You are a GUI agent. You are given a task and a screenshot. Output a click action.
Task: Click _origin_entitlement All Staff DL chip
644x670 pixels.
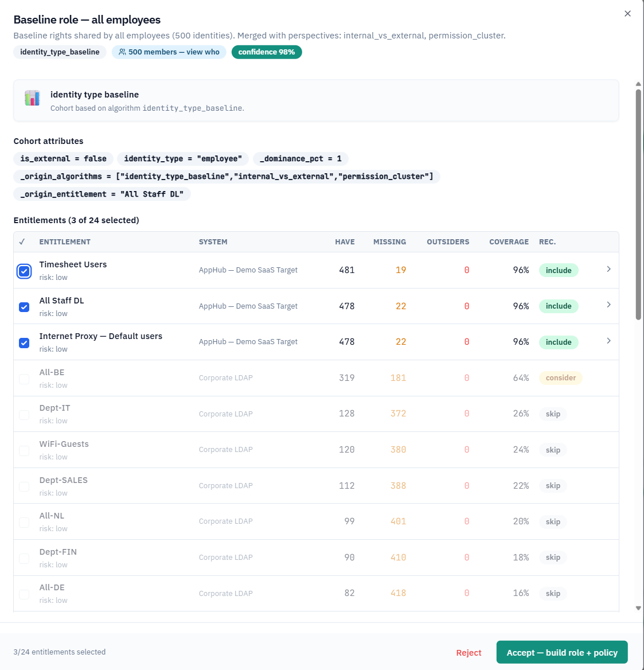[102, 194]
